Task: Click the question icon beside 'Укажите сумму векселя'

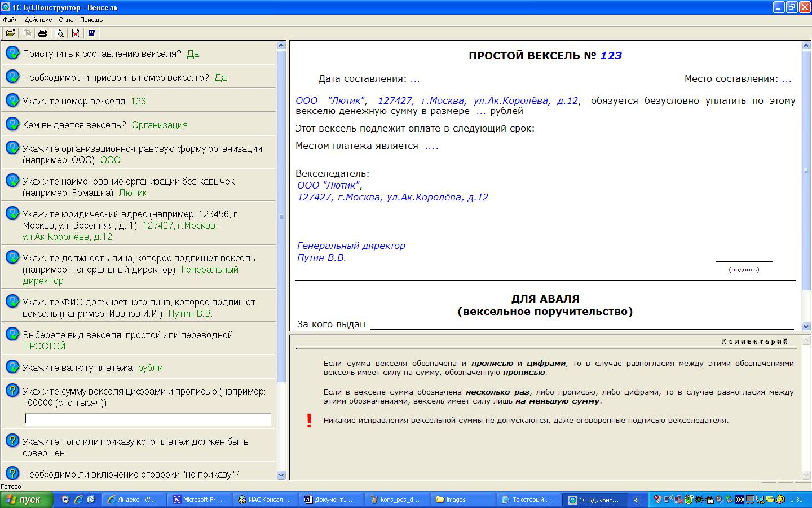Action: click(12, 390)
